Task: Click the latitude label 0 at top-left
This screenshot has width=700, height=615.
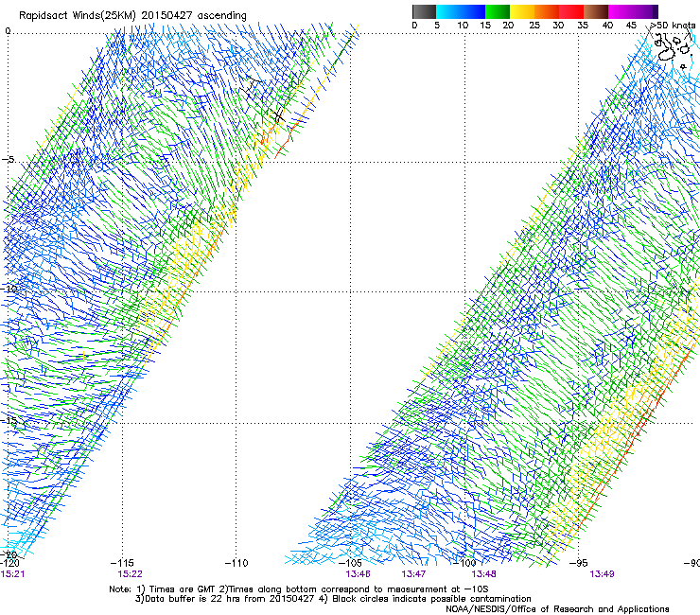Action: 8,31
